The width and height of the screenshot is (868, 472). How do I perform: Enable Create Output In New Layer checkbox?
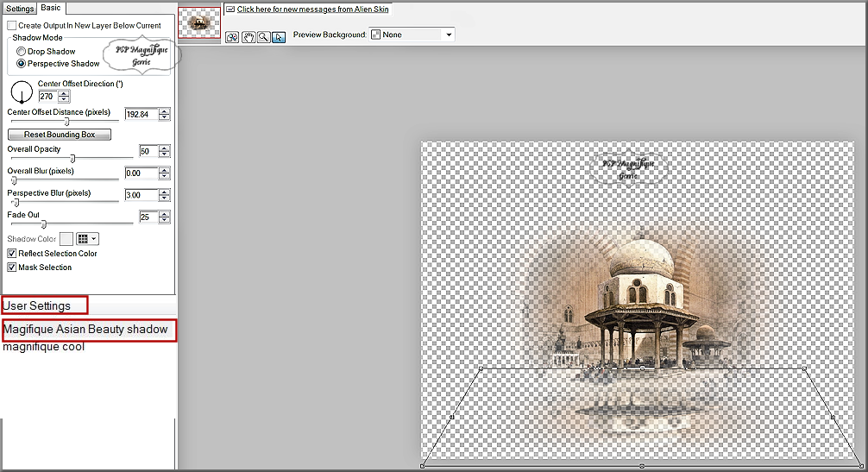click(x=12, y=26)
